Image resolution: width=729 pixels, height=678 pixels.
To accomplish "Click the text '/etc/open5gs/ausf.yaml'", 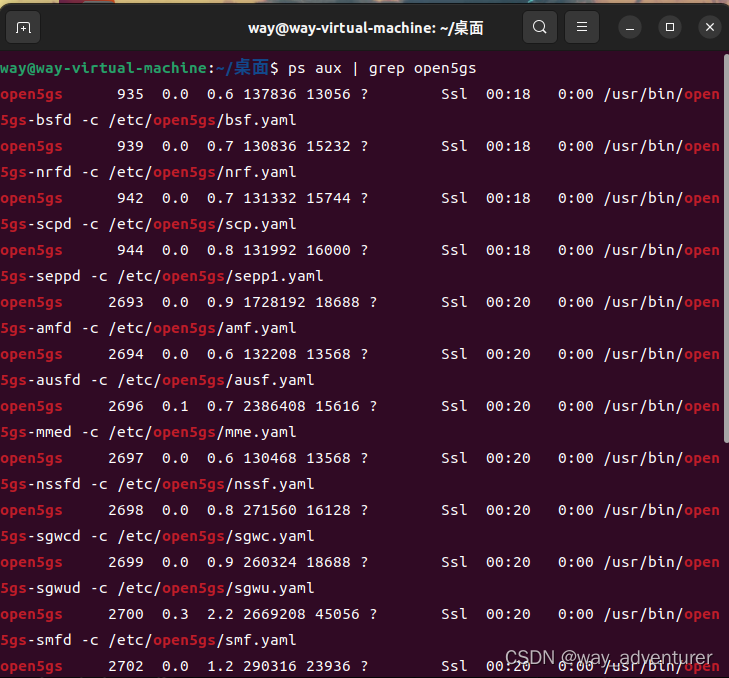I will pyautogui.click(x=216, y=381).
